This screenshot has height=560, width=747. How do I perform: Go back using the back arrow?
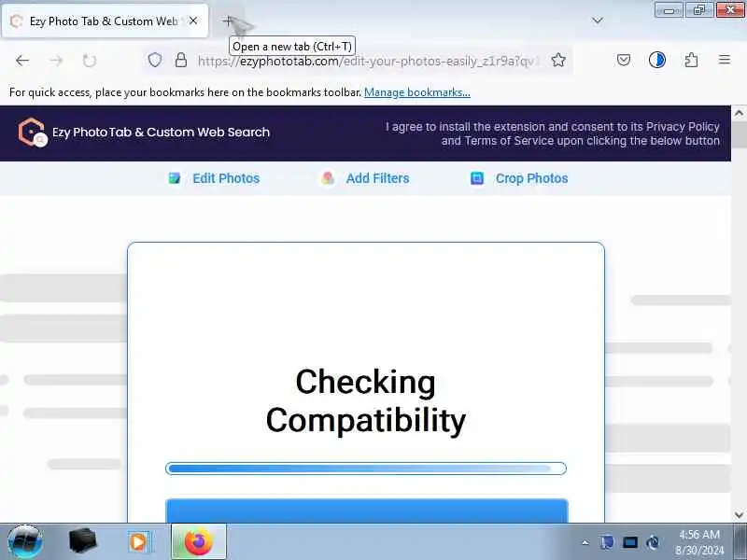[x=22, y=61]
